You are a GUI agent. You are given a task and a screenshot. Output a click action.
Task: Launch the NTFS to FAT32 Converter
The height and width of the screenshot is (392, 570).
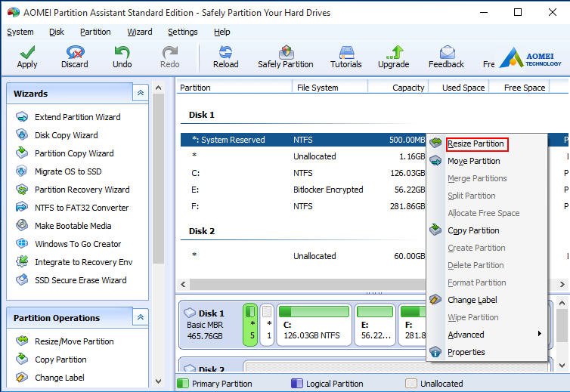coord(82,208)
